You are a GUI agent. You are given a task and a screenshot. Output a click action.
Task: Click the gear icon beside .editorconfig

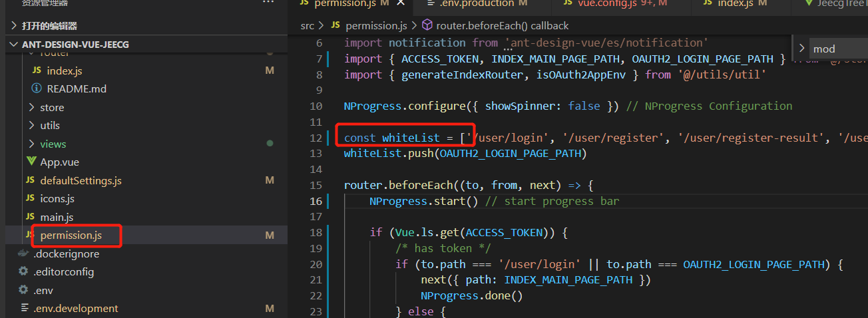click(23, 271)
